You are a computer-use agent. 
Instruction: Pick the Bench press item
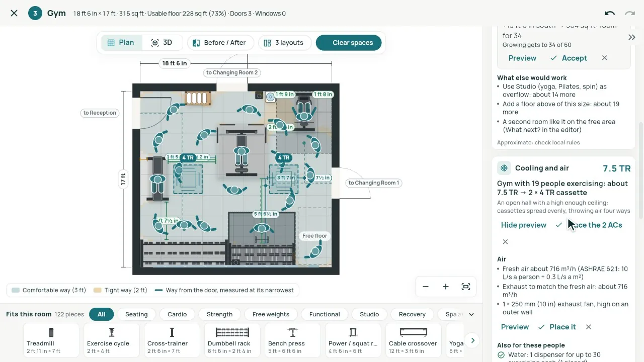pyautogui.click(x=293, y=340)
